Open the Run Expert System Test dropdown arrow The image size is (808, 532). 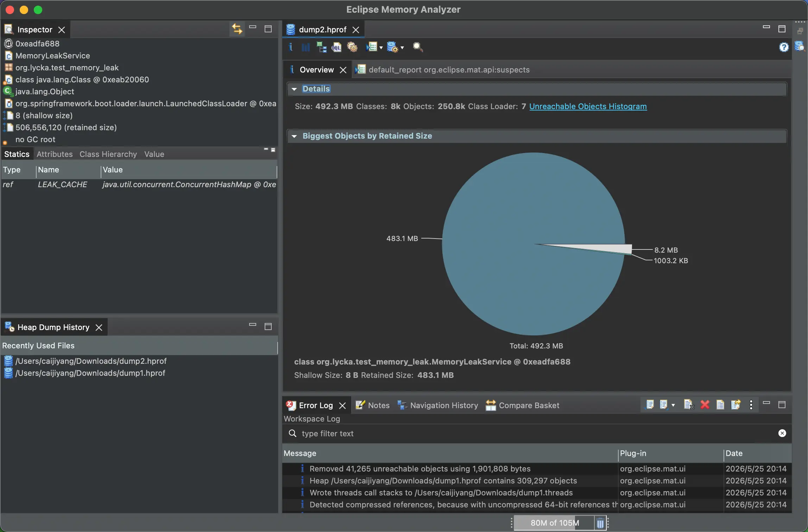tap(381, 47)
